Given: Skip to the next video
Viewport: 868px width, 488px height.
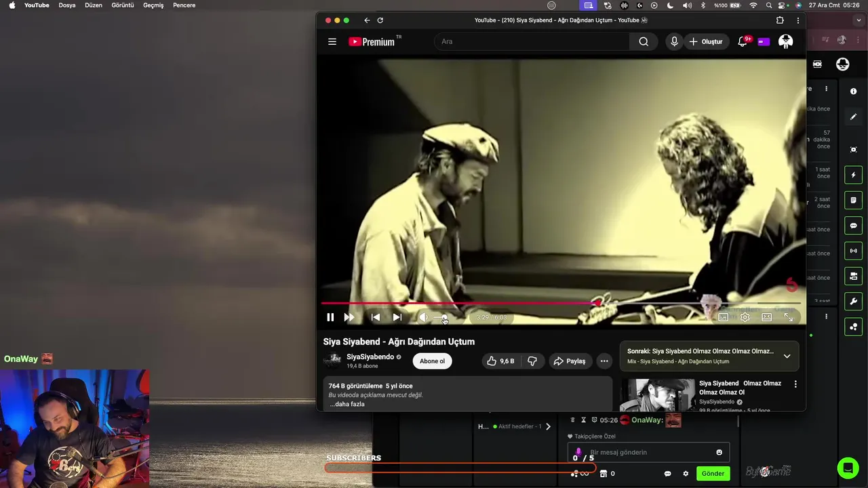Looking at the screenshot, I should pyautogui.click(x=349, y=317).
